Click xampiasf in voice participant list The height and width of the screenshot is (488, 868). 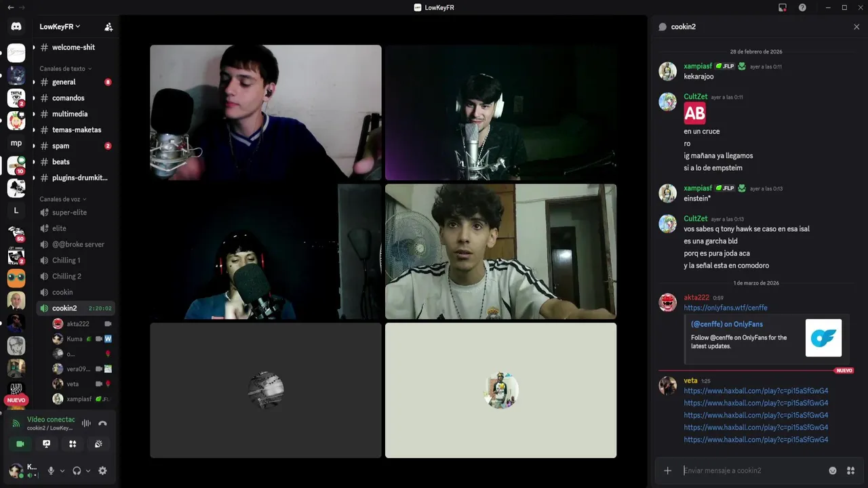82,399
